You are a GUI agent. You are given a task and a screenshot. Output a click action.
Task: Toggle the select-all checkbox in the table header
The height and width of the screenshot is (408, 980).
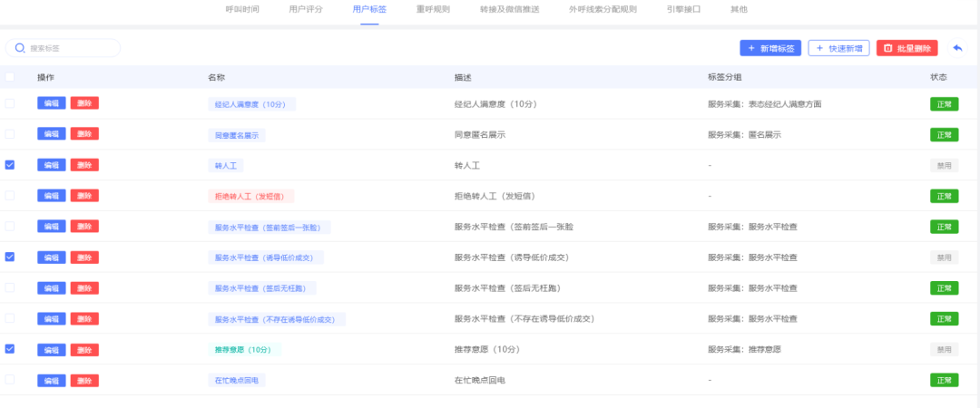coord(10,77)
